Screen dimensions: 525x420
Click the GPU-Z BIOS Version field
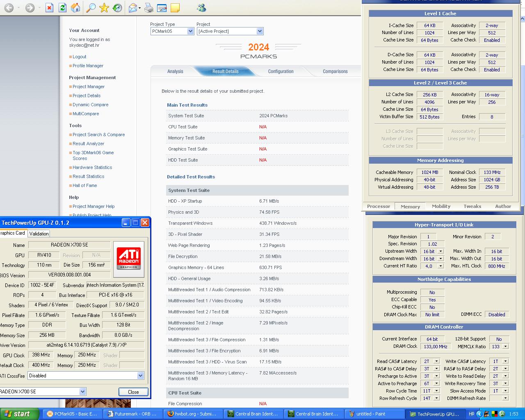pyautogui.click(x=69, y=275)
